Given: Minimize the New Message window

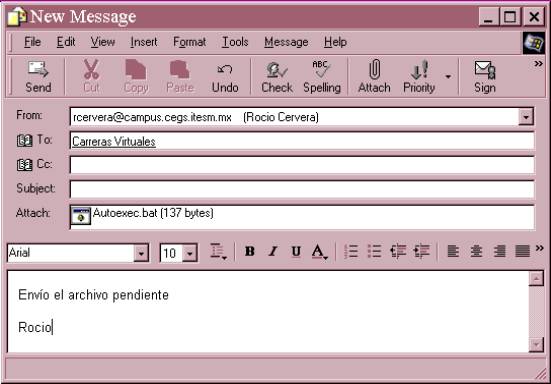Looking at the screenshot, I should coord(488,17).
